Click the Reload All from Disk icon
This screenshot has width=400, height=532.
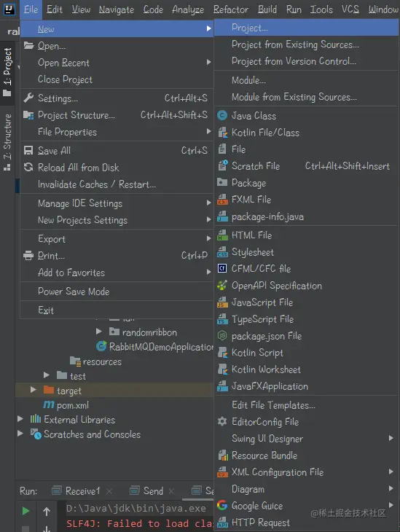click(x=28, y=168)
